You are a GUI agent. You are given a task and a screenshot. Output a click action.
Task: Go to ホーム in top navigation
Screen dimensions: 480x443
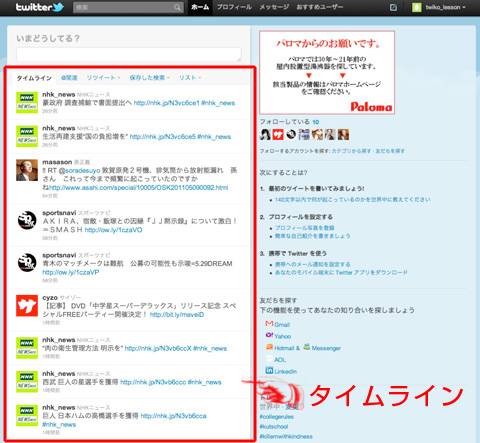[x=200, y=7]
